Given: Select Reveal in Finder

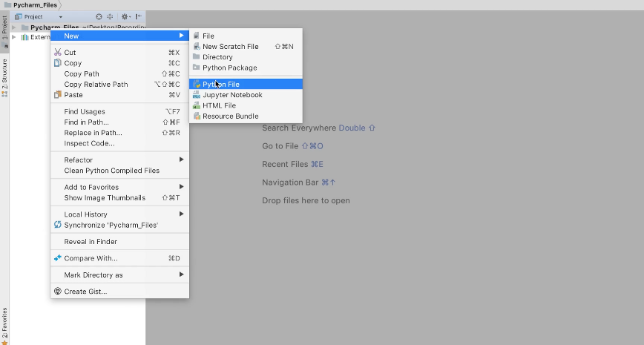Looking at the screenshot, I should (119, 242).
